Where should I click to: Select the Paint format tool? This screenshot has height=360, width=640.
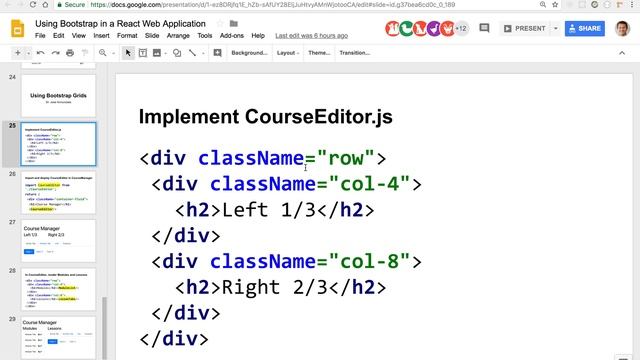(85, 53)
